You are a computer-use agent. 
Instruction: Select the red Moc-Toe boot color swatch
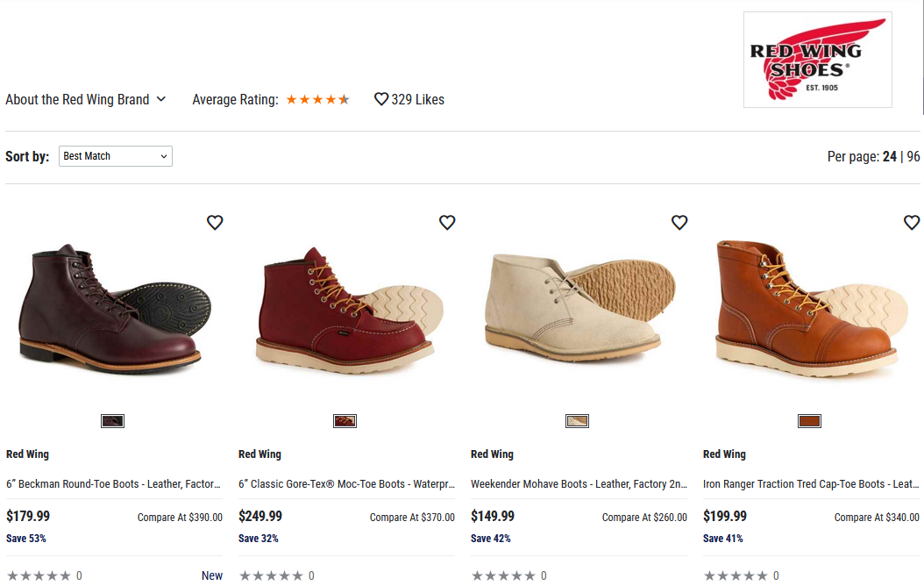pyautogui.click(x=345, y=421)
